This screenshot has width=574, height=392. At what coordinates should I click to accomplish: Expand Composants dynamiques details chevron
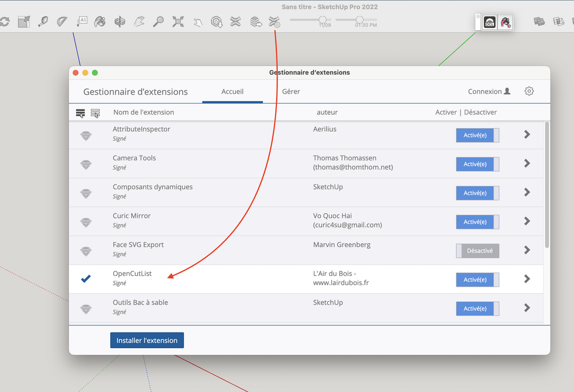pyautogui.click(x=527, y=192)
